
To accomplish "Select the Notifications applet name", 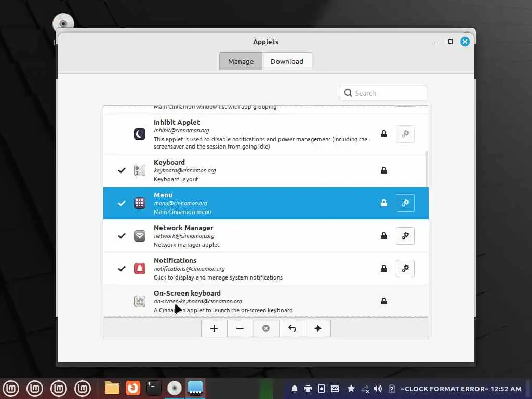I will coord(175,260).
